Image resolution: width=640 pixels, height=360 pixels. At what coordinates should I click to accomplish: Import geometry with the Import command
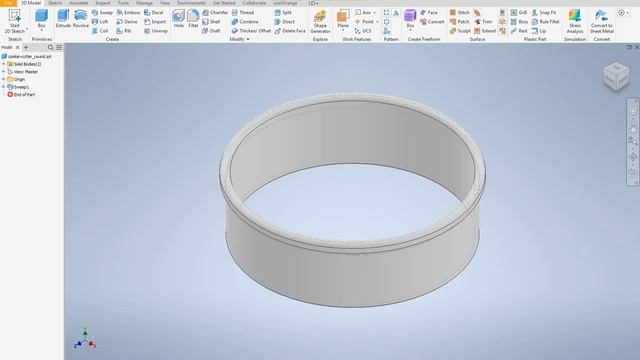coord(155,22)
